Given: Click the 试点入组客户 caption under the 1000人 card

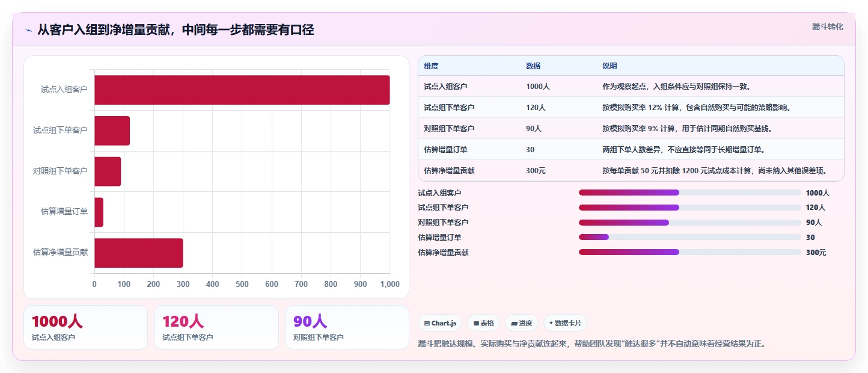Looking at the screenshot, I should pos(53,338).
